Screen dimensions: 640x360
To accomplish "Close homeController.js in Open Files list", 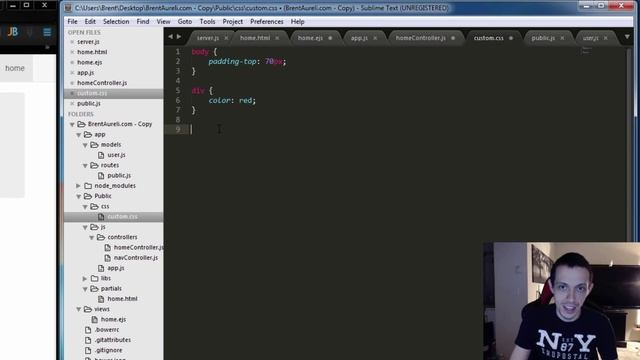I will pyautogui.click(x=72, y=83).
